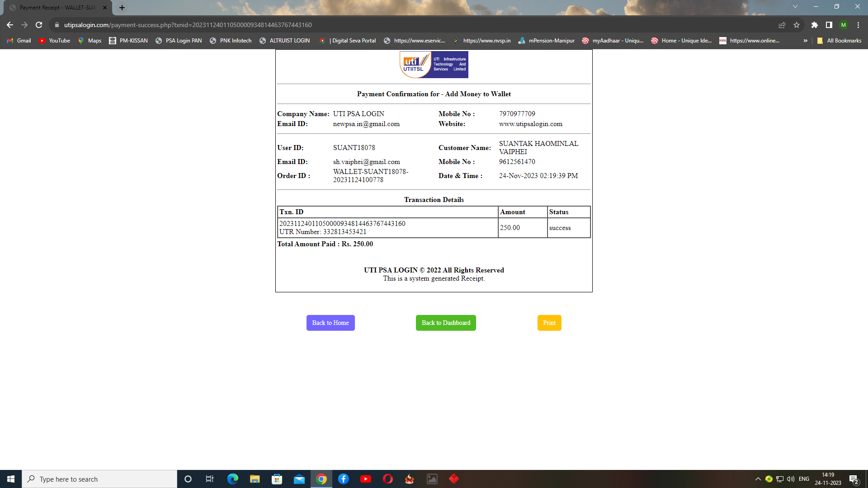
Task: Open the Chrome profile avatar M
Action: pyautogui.click(x=843, y=25)
